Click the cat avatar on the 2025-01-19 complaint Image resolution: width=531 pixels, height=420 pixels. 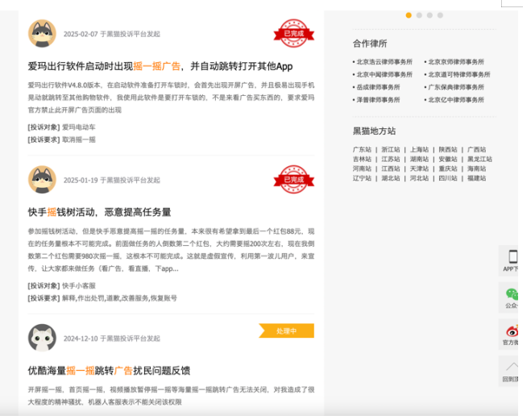coord(42,180)
